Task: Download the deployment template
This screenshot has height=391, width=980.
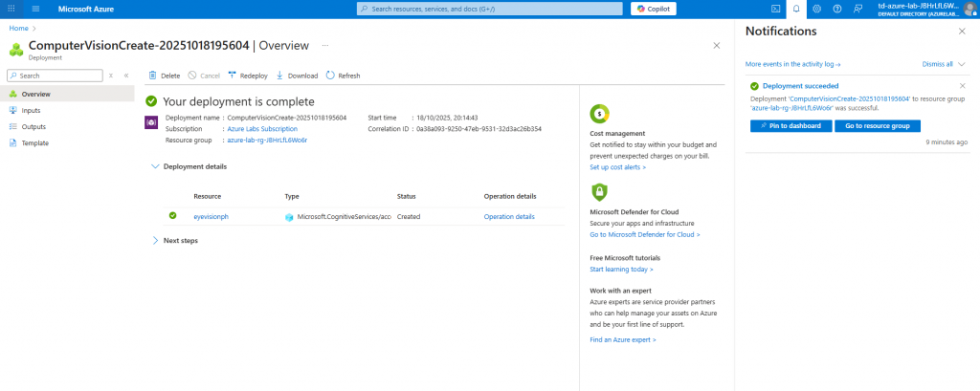Action: pos(297,76)
